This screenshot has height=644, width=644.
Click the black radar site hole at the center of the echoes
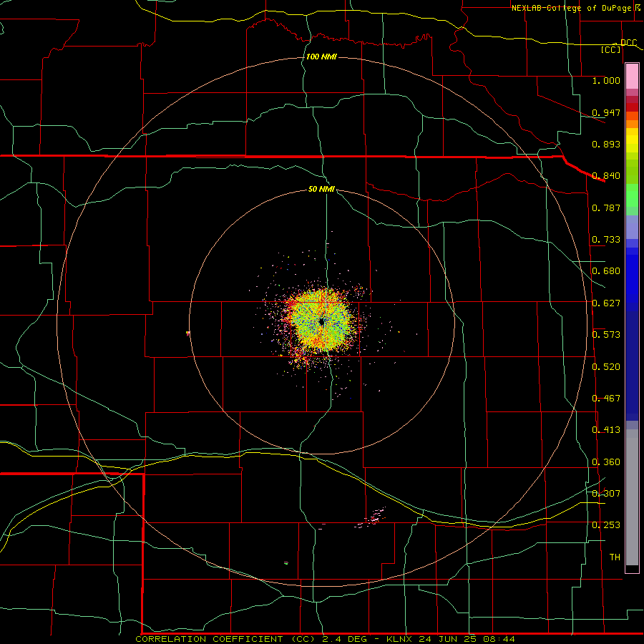point(323,321)
